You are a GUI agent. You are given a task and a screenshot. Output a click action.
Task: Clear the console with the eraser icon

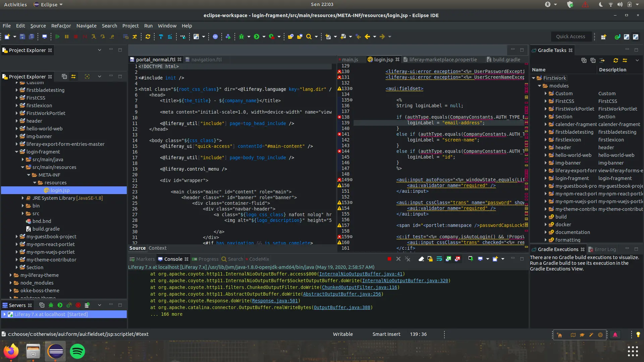pos(421,259)
